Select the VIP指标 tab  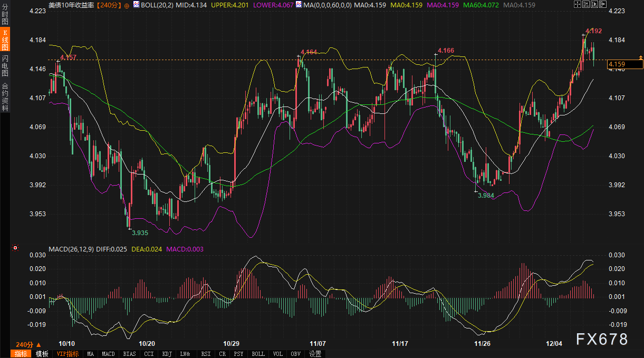click(x=68, y=354)
